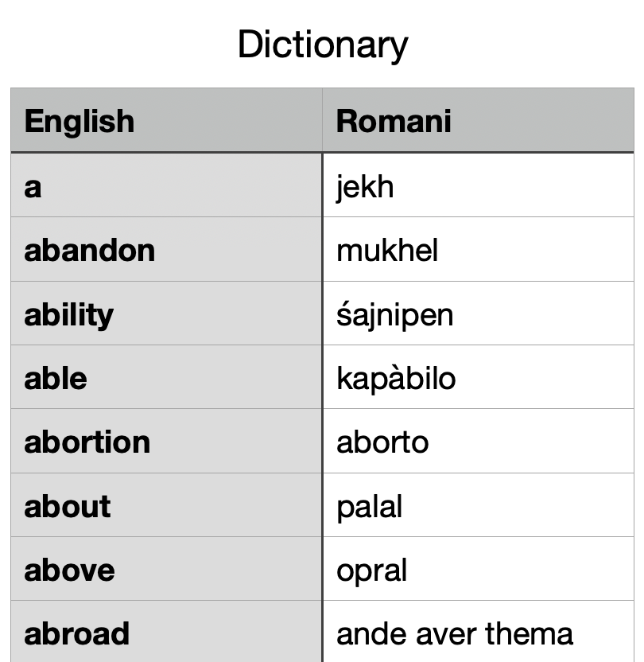The height and width of the screenshot is (662, 644).
Task: Click the "above" row header cell
Action: [x=166, y=569]
